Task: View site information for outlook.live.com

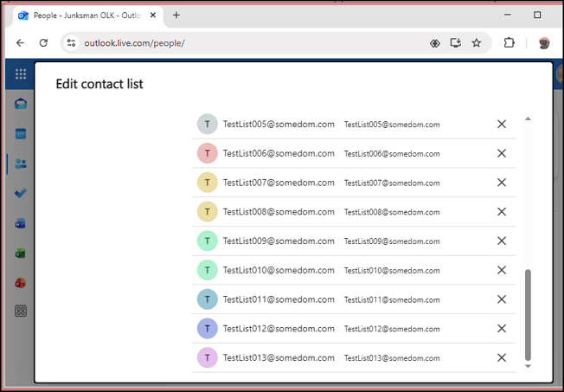Action: coord(71,43)
